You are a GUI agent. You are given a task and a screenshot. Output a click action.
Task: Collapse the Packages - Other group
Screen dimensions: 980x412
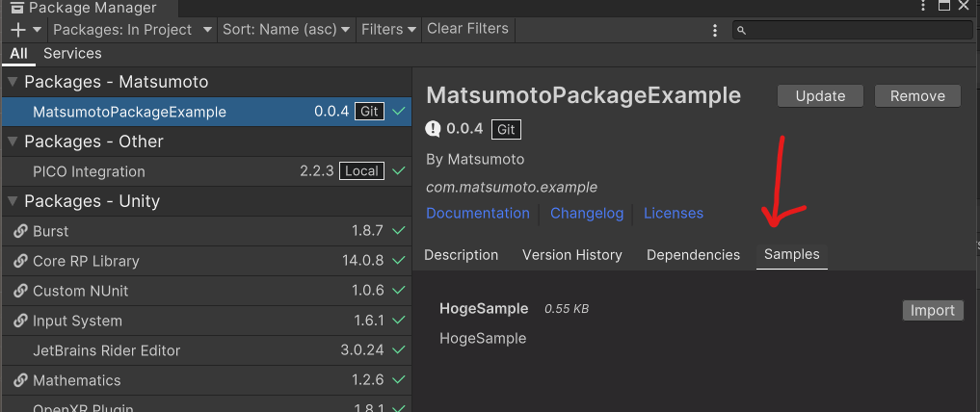(x=13, y=142)
